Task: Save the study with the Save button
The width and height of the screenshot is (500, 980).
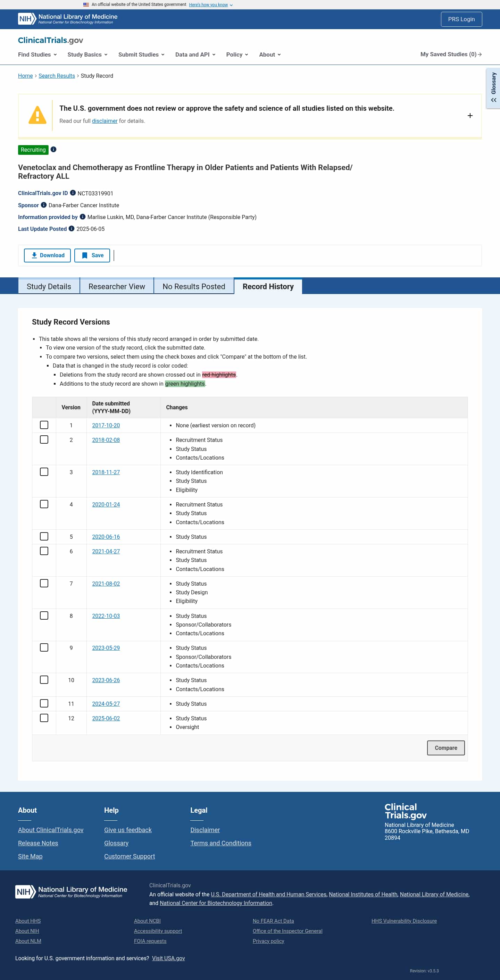Action: coord(92,255)
